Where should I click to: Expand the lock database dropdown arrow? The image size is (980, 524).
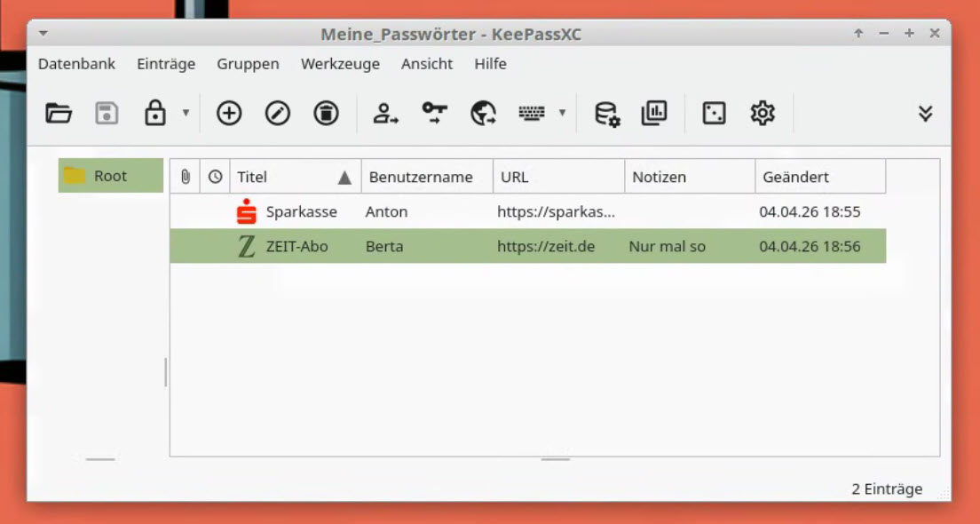(186, 114)
